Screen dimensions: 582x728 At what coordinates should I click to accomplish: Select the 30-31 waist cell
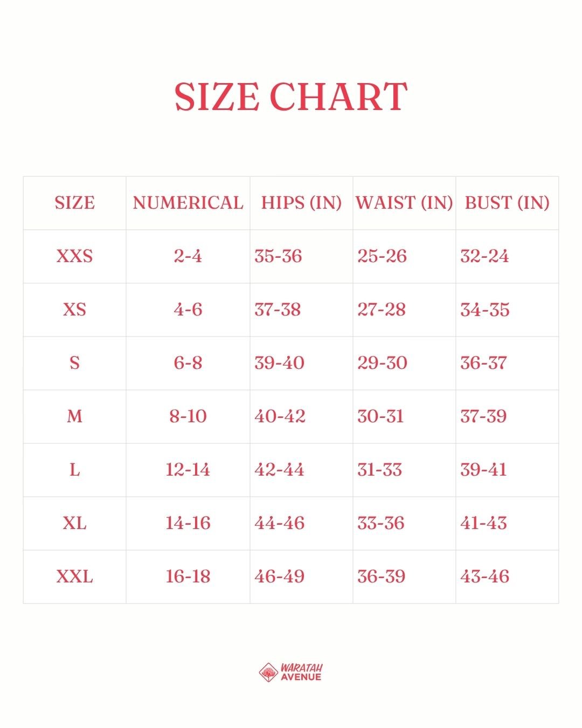coord(380,416)
